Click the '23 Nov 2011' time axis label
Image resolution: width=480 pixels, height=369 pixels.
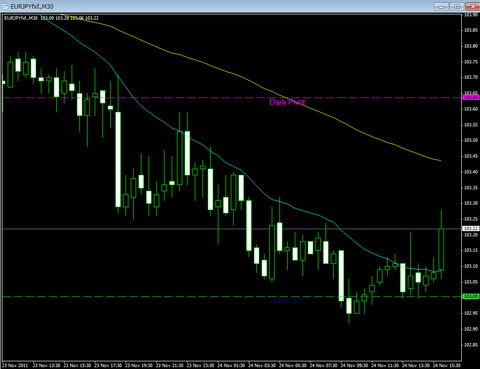[15, 365]
